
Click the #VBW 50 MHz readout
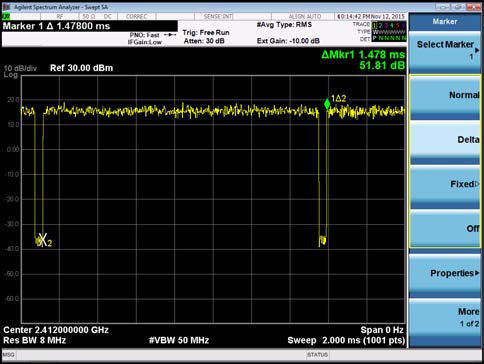pyautogui.click(x=179, y=340)
